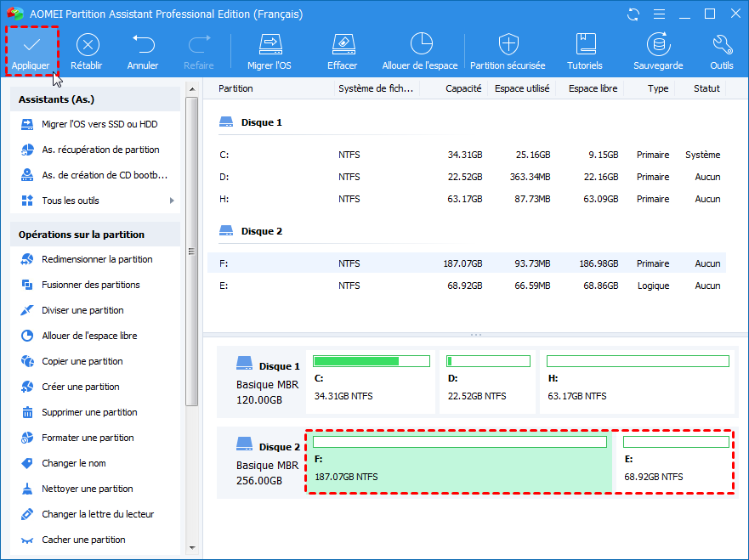Click the Rétablir toolbar icon

point(87,45)
